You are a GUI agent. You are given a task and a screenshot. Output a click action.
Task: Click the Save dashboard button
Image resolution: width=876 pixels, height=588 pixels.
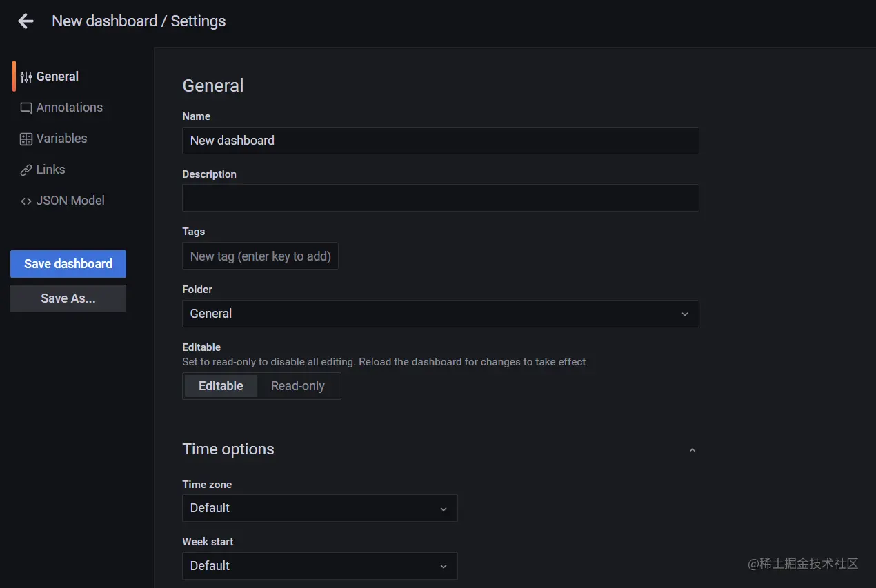tap(68, 264)
